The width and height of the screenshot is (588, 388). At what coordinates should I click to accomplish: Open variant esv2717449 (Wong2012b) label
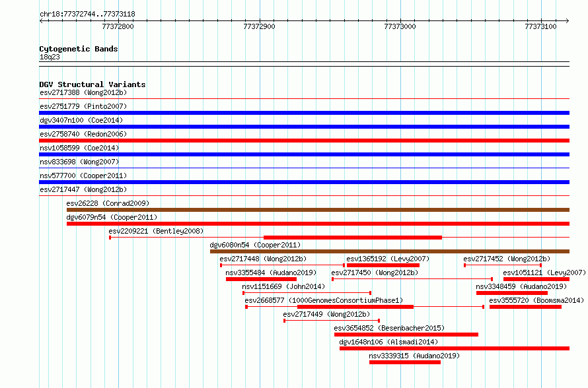326,314
